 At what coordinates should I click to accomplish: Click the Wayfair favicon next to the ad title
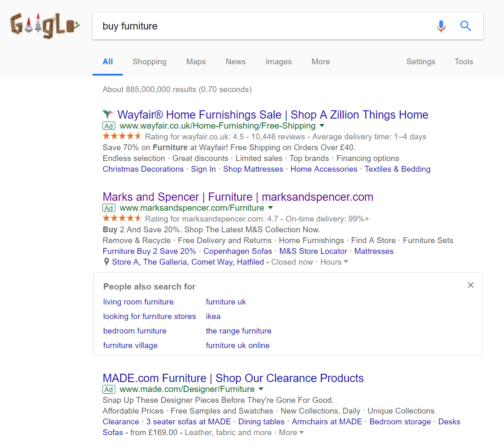tap(108, 114)
